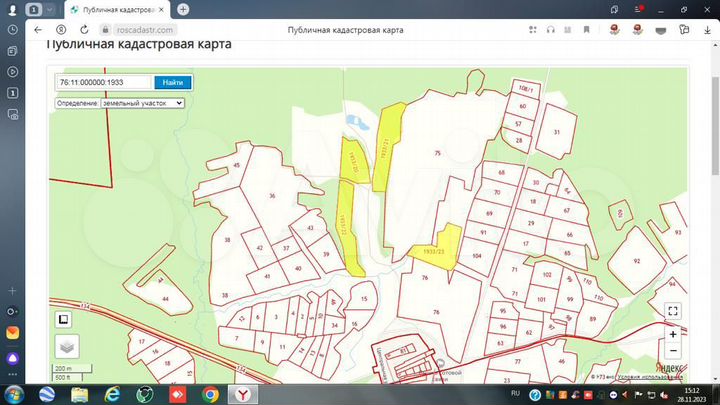The width and height of the screenshot is (720, 405).
Task: Open a new browser tab
Action: 183,9
